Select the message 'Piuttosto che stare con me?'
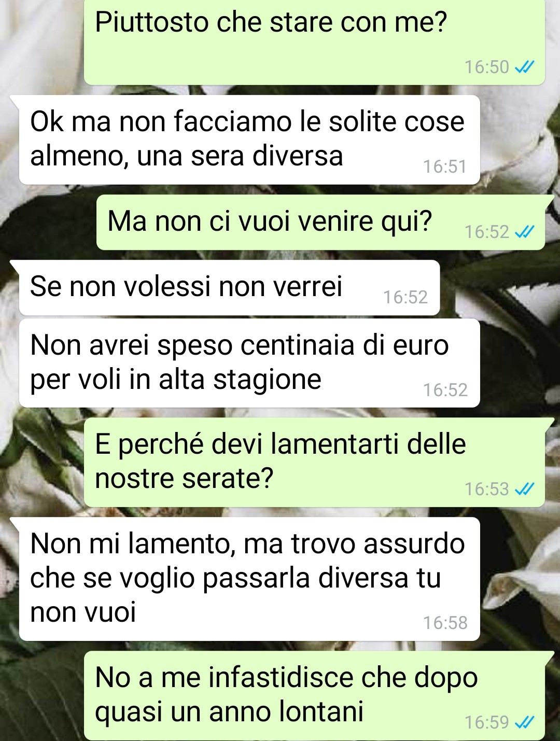The image size is (560, 741). point(314,41)
